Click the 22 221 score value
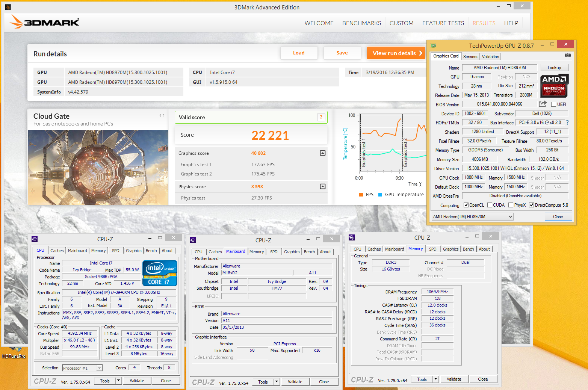Screen dimensions: 588x390 click(270, 135)
